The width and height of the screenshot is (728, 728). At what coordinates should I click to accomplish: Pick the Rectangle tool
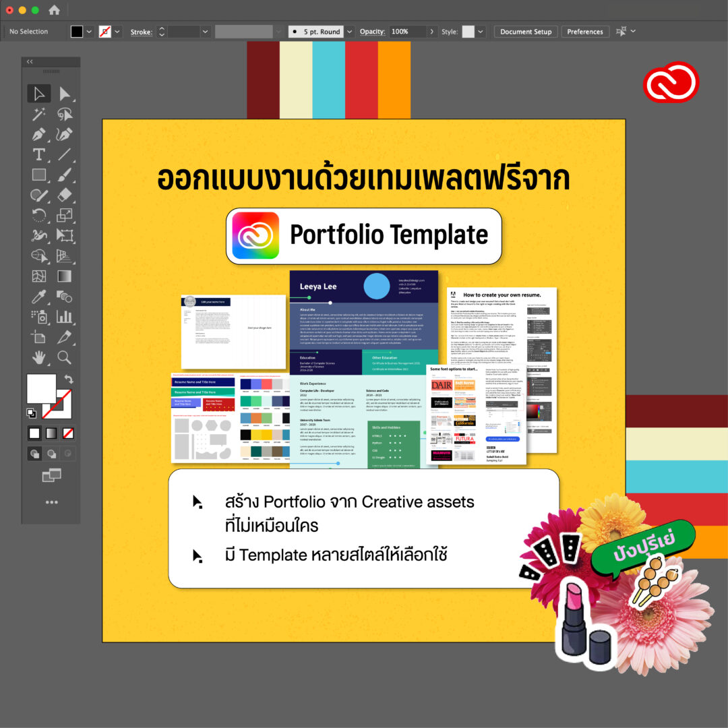pyautogui.click(x=38, y=174)
